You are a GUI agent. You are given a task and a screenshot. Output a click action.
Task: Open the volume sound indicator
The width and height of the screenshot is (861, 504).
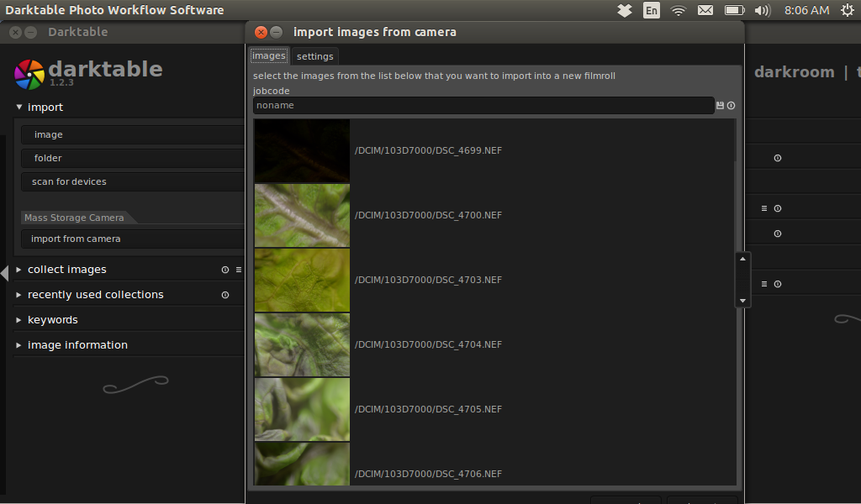[x=762, y=11]
